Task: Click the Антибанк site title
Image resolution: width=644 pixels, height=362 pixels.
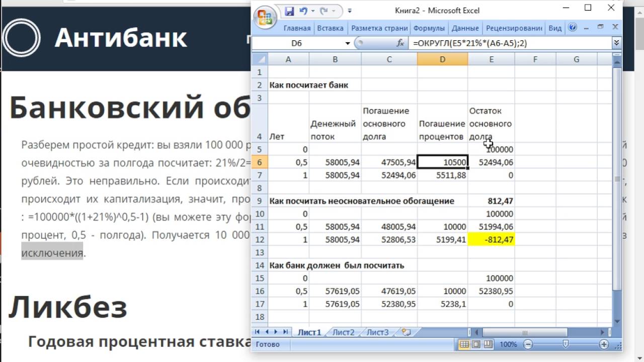Action: point(121,38)
